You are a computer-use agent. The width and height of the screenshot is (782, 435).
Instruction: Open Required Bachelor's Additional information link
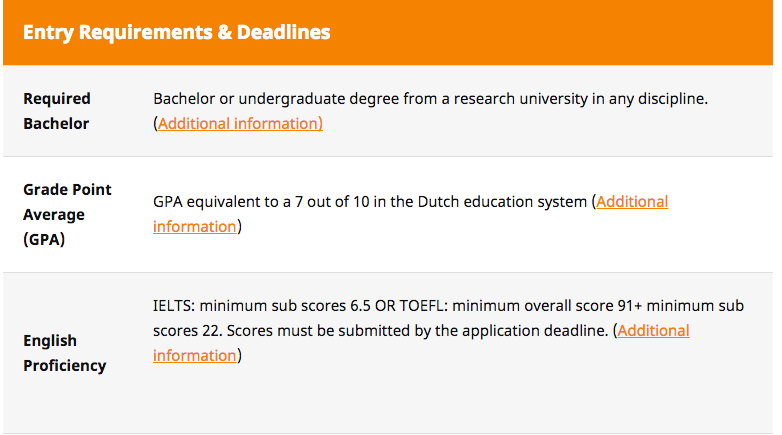point(239,124)
